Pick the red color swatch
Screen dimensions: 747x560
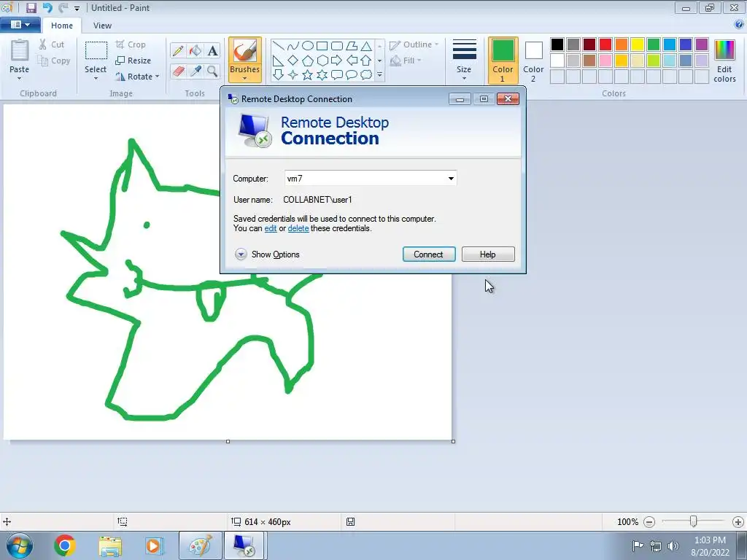[x=605, y=44]
